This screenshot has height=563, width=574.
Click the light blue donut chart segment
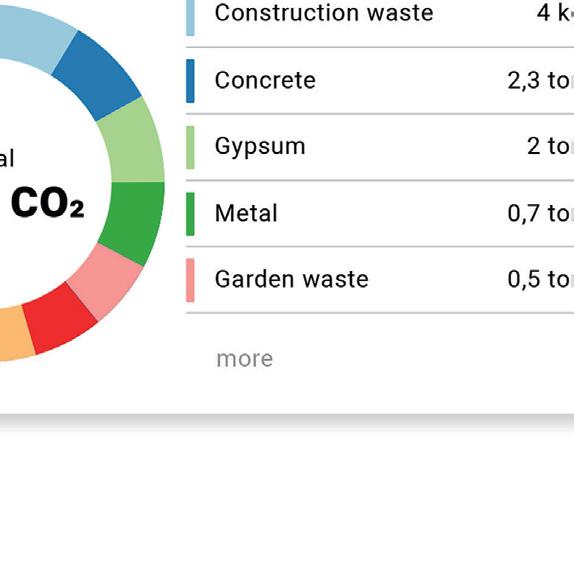(37, 38)
